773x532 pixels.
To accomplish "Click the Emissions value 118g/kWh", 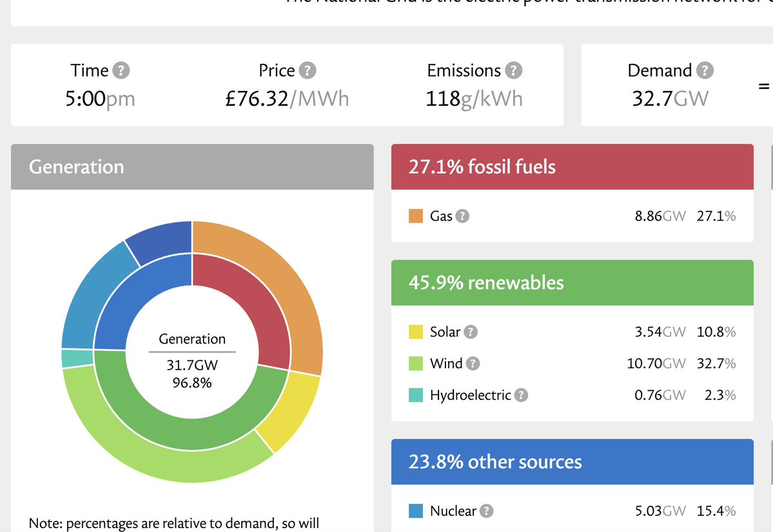I will pyautogui.click(x=474, y=99).
